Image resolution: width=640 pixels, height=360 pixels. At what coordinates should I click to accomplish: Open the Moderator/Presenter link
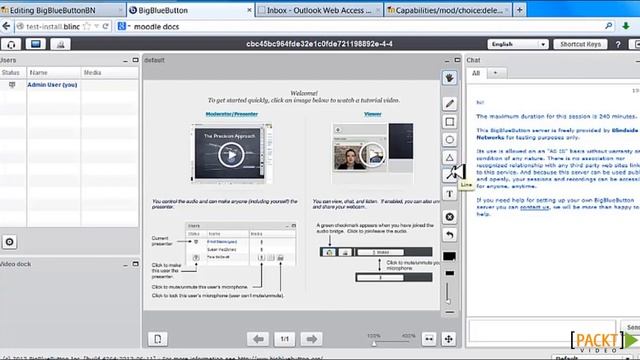click(x=232, y=114)
